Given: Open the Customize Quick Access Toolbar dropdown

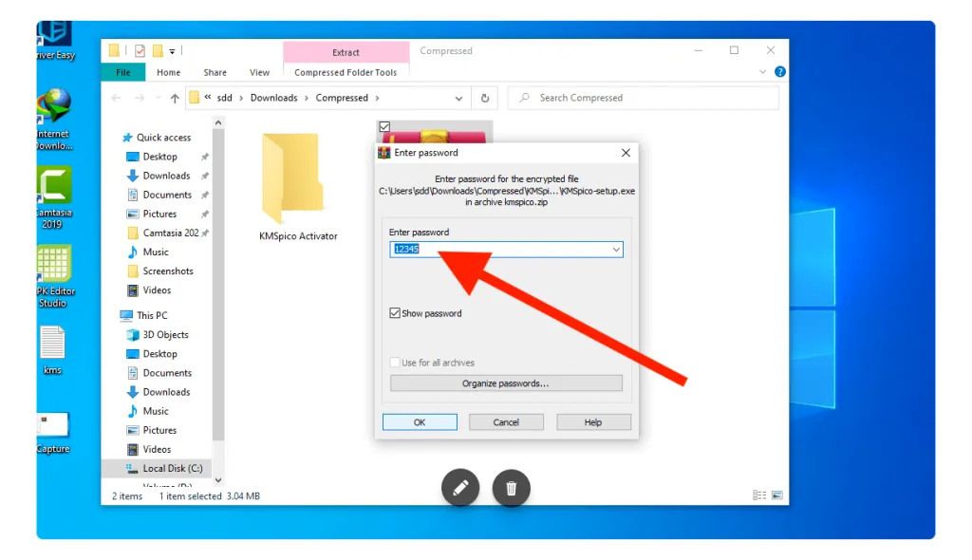Looking at the screenshot, I should click(x=173, y=51).
